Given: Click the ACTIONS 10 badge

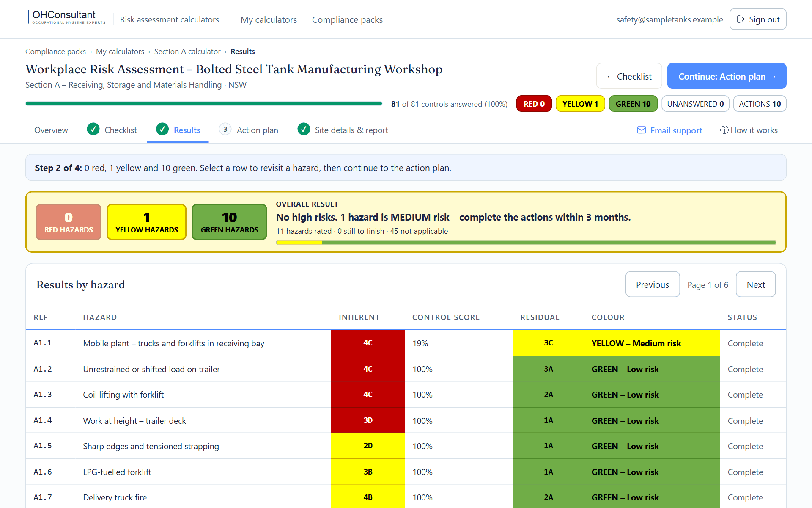Looking at the screenshot, I should (760, 104).
